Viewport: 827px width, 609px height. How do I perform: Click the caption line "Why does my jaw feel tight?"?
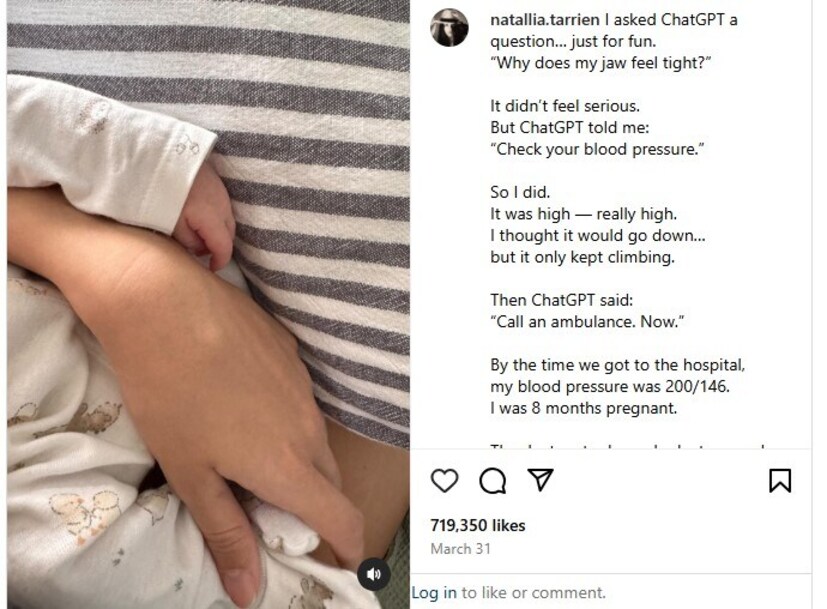(x=600, y=63)
